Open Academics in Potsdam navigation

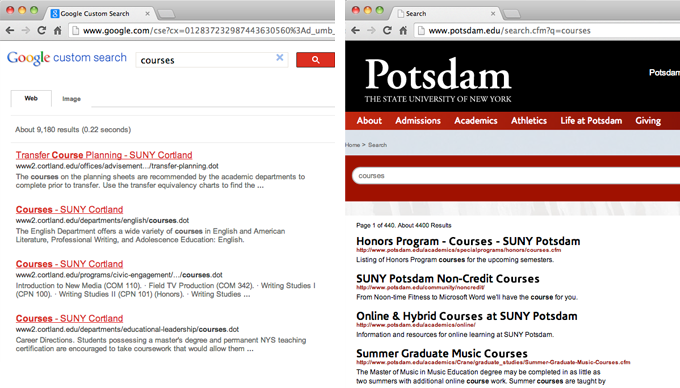tap(476, 121)
